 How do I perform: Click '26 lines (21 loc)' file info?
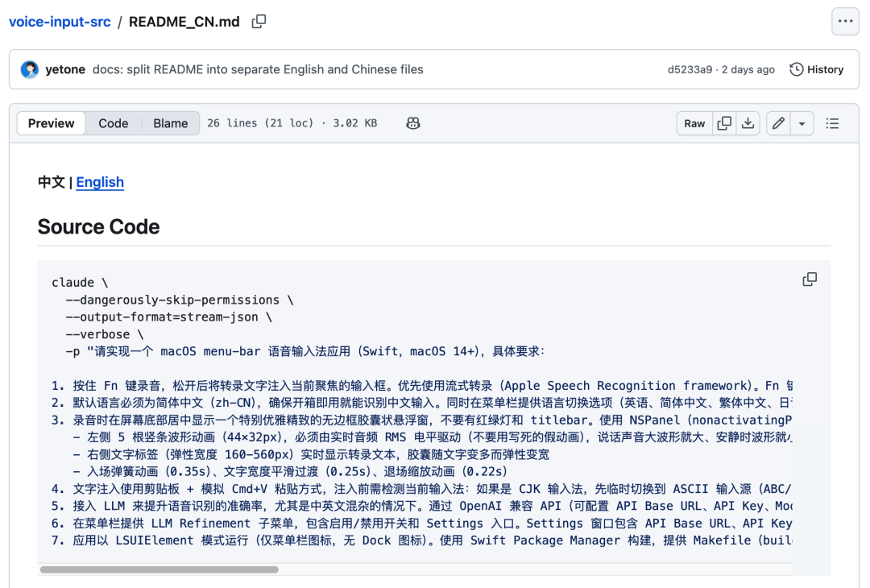pyautogui.click(x=260, y=123)
